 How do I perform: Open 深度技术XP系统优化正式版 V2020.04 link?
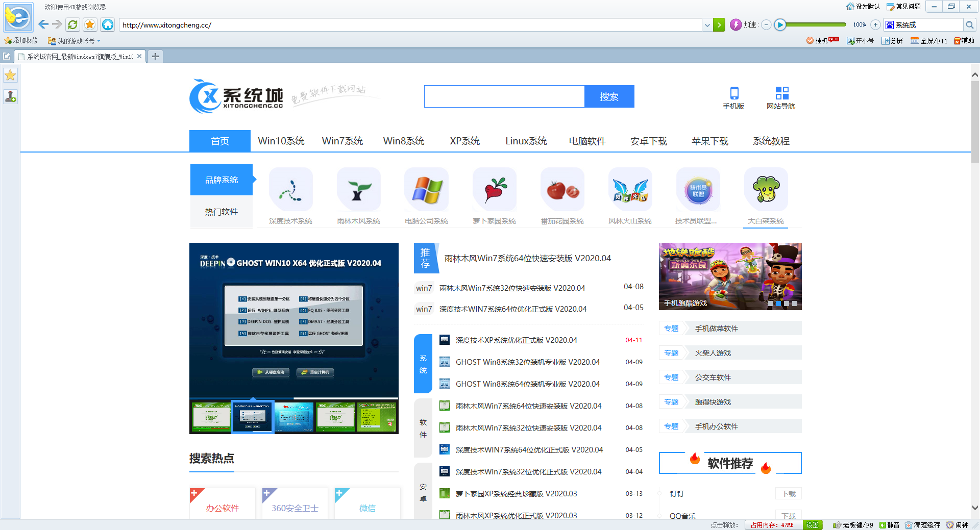coord(516,340)
